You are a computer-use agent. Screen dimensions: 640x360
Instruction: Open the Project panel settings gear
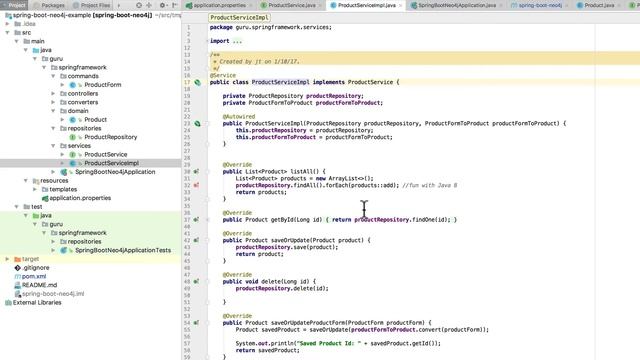[162, 5]
